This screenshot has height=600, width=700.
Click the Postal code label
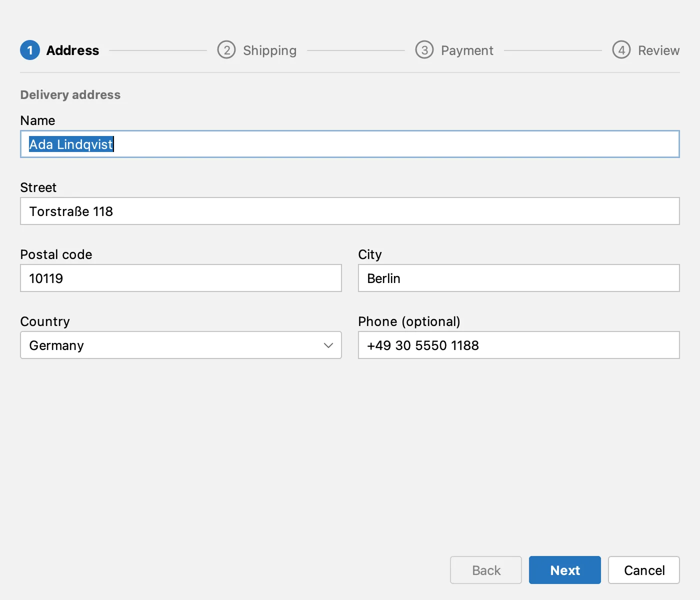56,254
